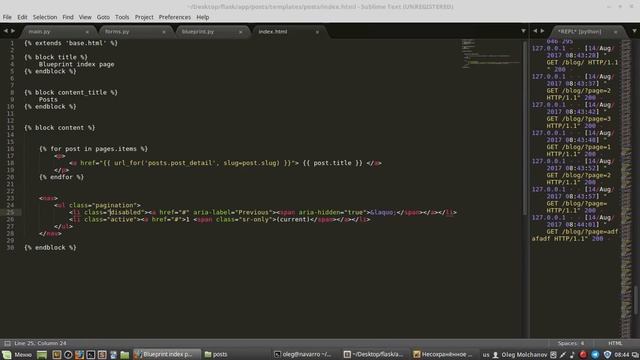Close the blueprint.py tab

tap(240, 32)
